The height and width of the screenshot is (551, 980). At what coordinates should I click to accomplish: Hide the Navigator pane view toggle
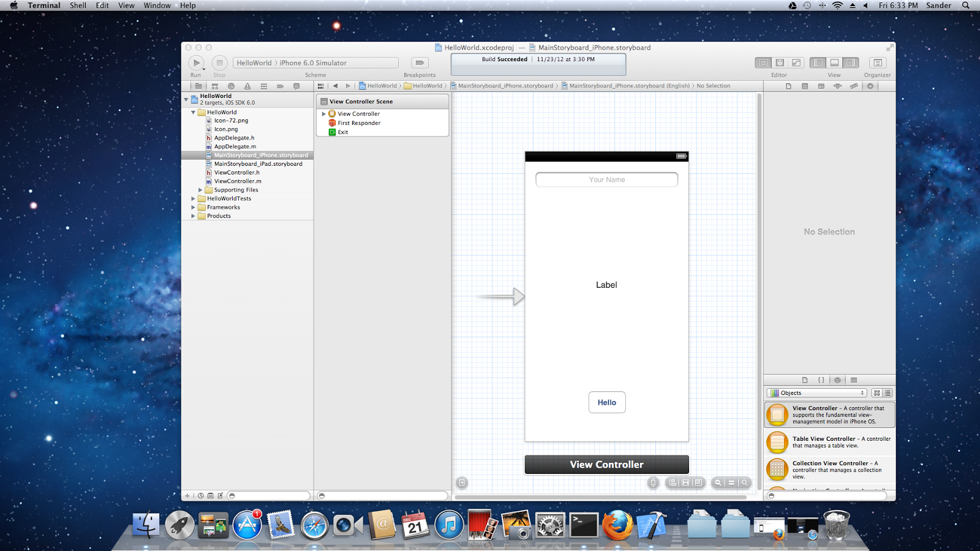[818, 62]
